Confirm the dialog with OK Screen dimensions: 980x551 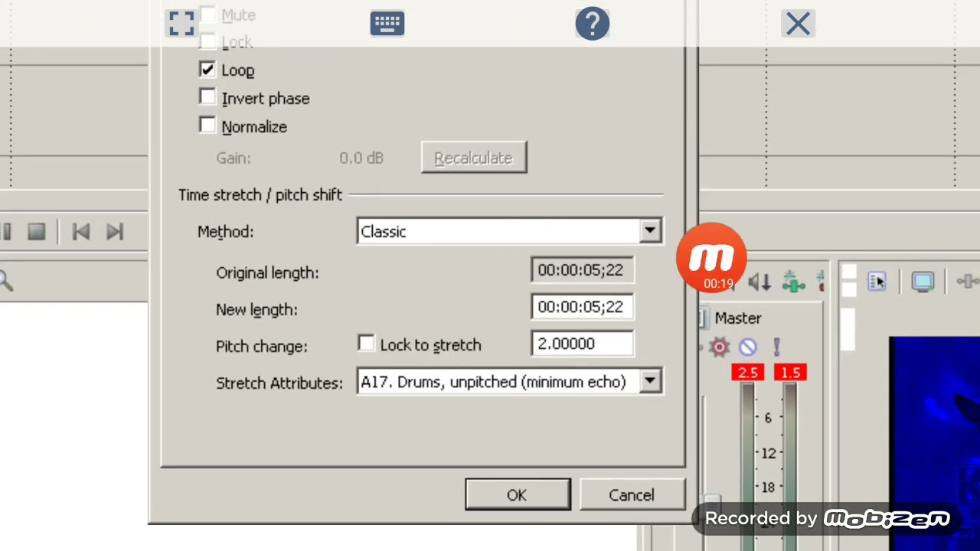(x=518, y=495)
